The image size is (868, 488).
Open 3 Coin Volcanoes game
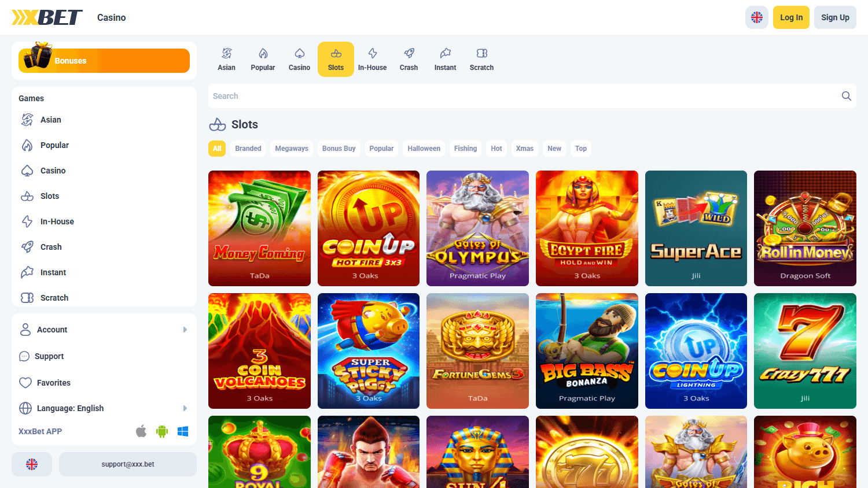point(259,351)
